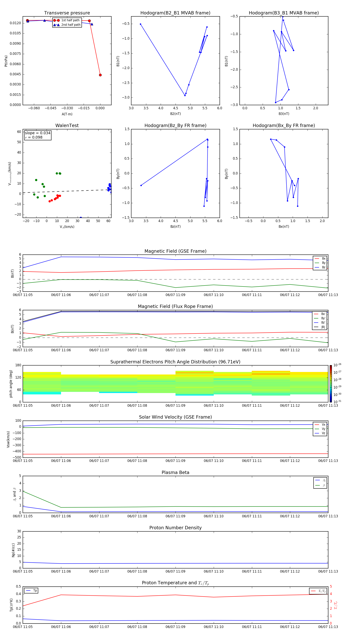
Task: Click the Proton Temperature and Te/Tp title
Action: click(x=175, y=583)
